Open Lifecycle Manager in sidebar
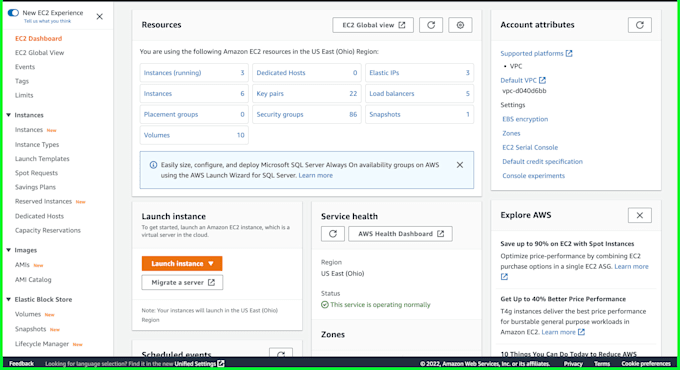 tap(42, 344)
